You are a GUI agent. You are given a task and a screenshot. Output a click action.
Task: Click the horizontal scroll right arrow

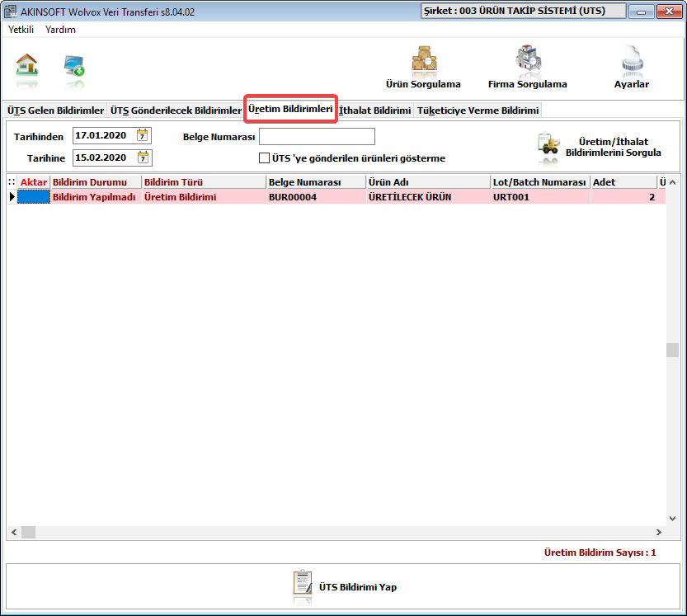coord(658,533)
